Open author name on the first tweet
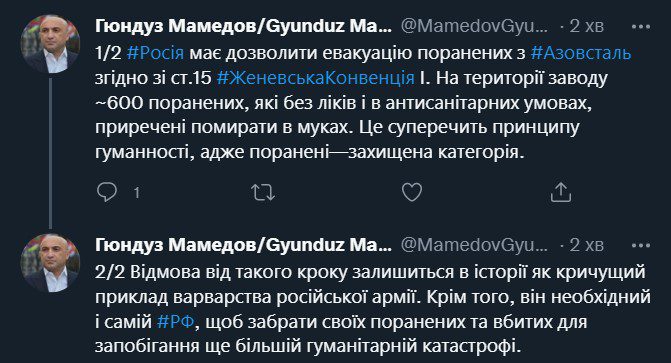The height and width of the screenshot is (363, 671). (243, 27)
